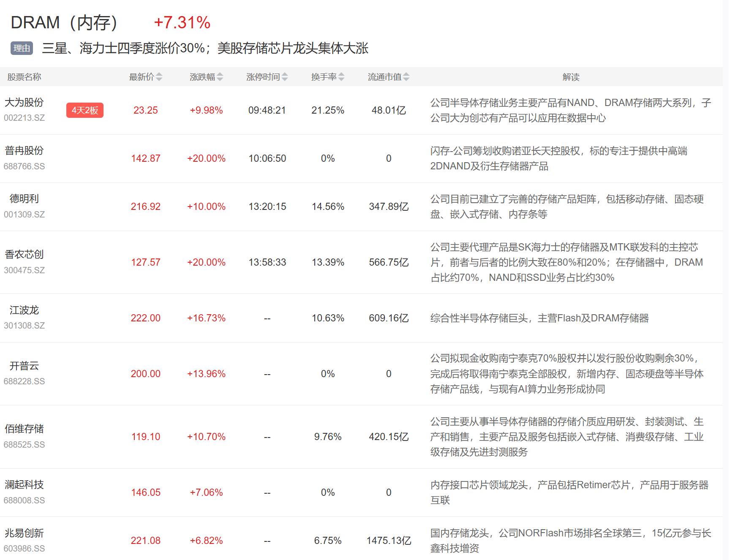Open 佰维存储 stock details
Viewport: 730px width, 560px height.
click(x=24, y=429)
